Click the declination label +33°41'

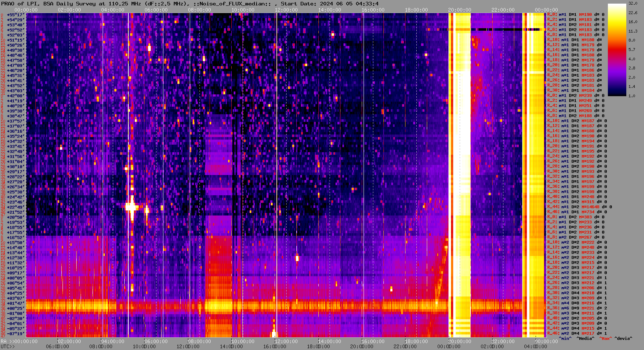pyautogui.click(x=15, y=146)
